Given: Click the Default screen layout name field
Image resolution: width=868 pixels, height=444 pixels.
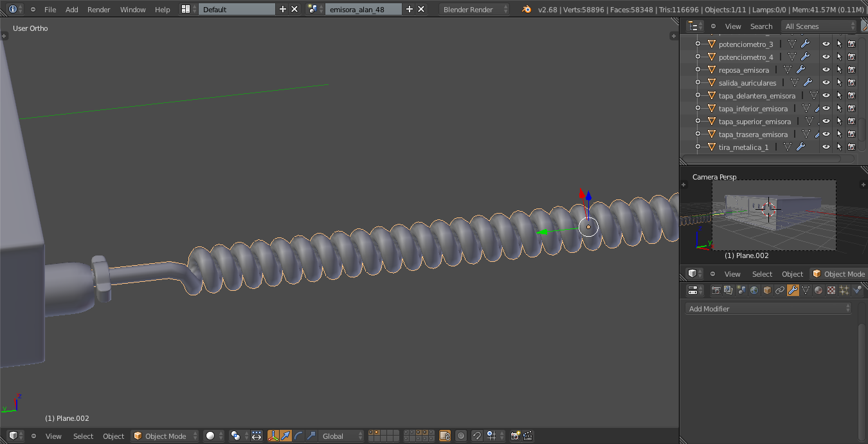Looking at the screenshot, I should (237, 9).
